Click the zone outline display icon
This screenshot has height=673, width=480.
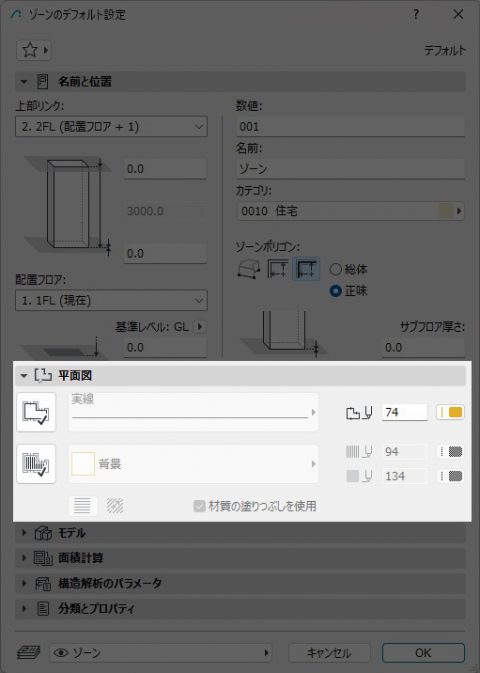[x=36, y=412]
